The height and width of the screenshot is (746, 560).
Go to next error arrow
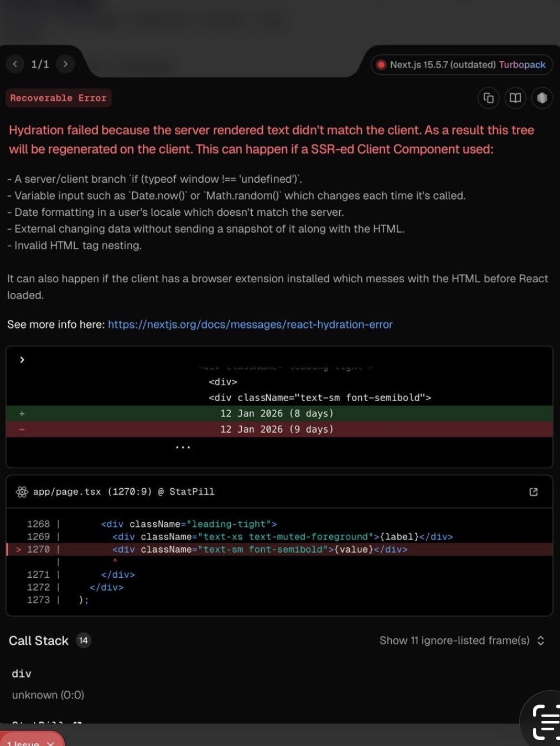[65, 64]
